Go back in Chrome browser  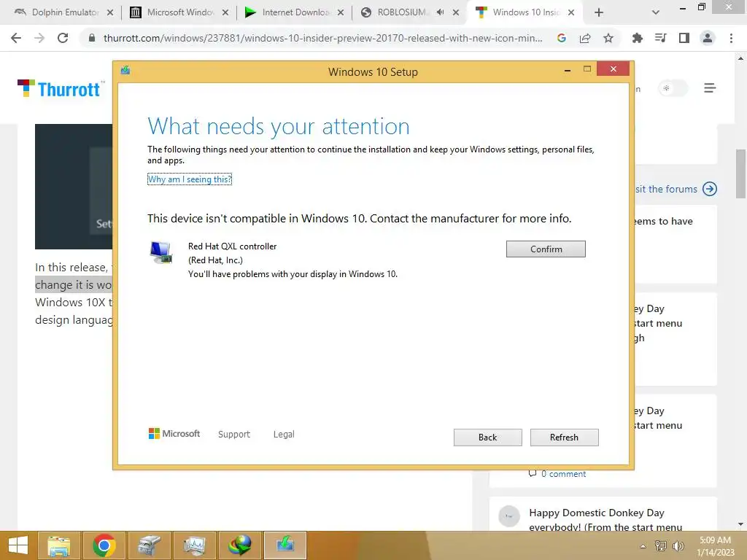16,38
